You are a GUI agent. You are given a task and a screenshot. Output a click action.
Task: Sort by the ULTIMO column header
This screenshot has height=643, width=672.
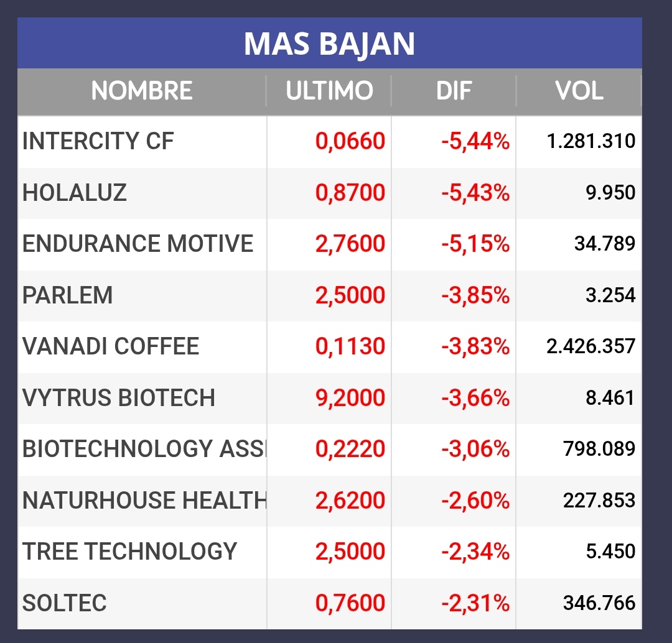point(329,91)
